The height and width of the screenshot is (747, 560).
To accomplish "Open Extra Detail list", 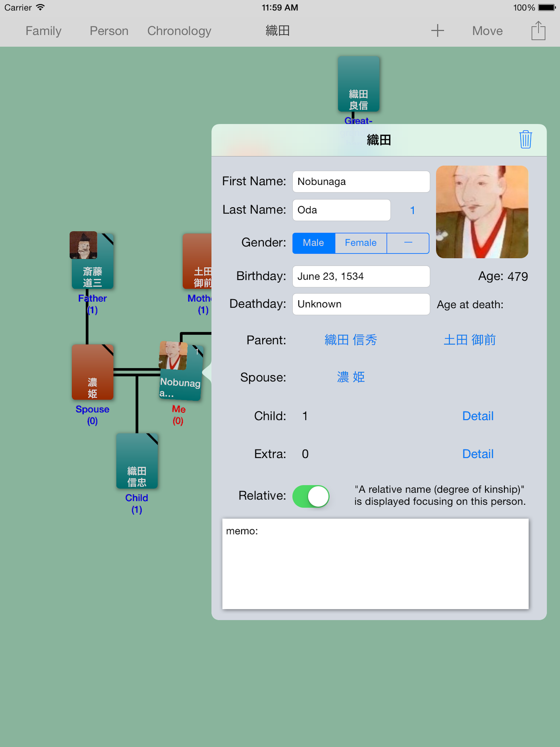I will click(478, 454).
